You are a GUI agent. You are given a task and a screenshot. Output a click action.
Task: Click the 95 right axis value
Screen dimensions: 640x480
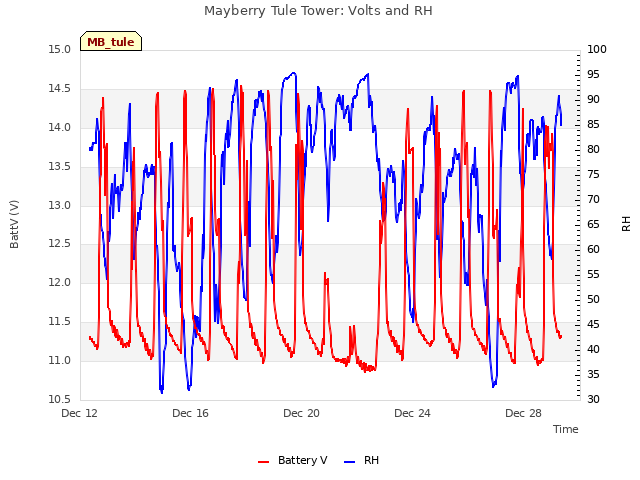click(x=593, y=74)
